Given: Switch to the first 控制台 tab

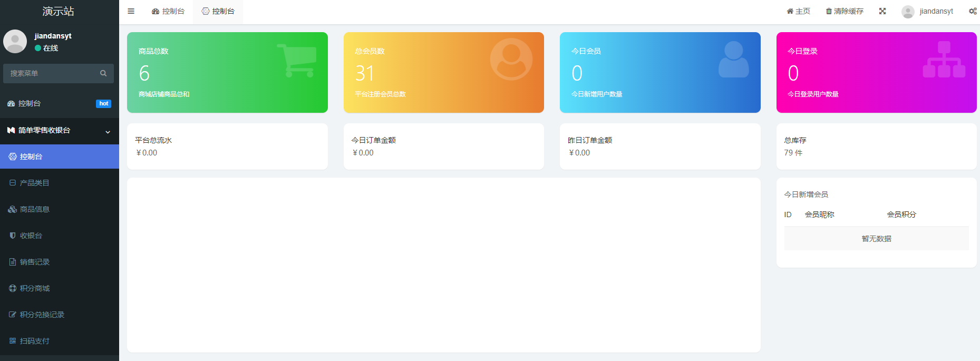Looking at the screenshot, I should point(168,12).
